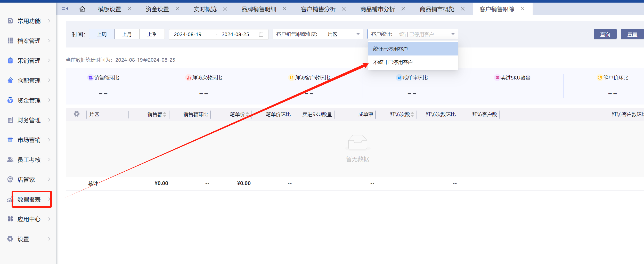The height and width of the screenshot is (264, 644).
Task: Switch to the 品牌销售明细 tab
Action: click(259, 9)
